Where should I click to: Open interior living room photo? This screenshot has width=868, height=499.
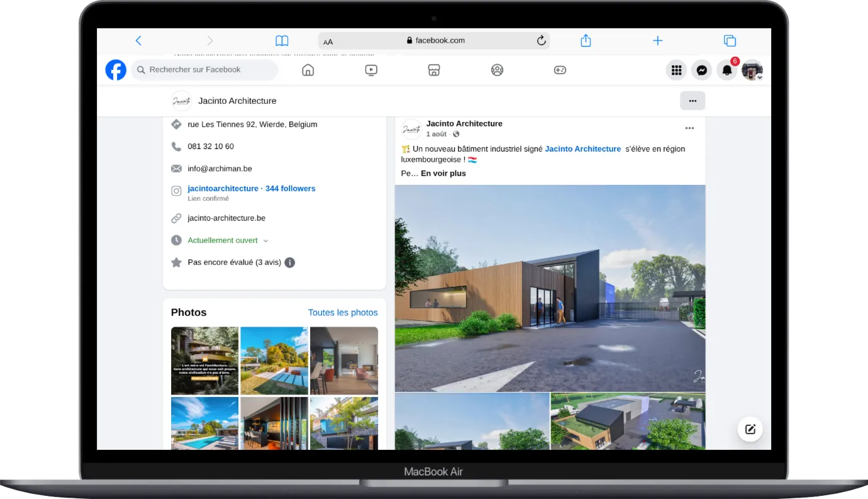(x=344, y=361)
